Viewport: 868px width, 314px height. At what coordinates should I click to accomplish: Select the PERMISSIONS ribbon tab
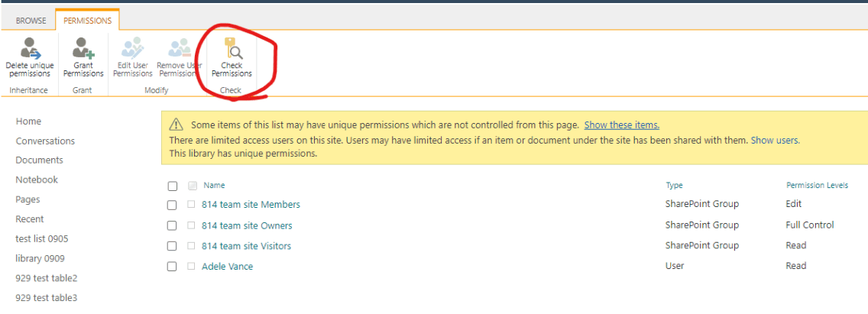coord(87,21)
